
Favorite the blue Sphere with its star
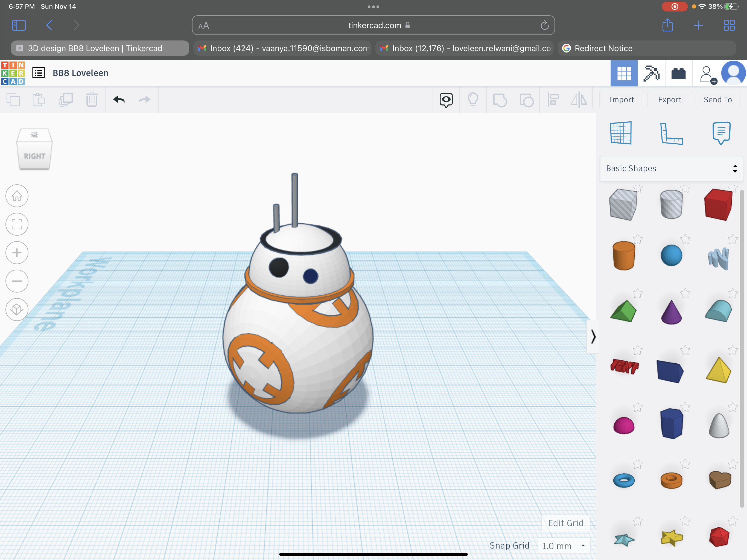pos(685,239)
